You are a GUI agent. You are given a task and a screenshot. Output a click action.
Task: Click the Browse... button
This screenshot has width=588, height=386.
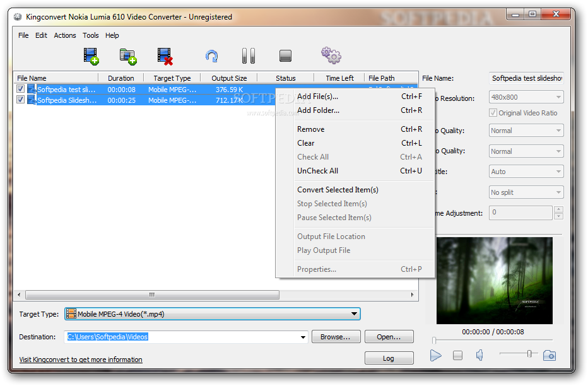(336, 337)
